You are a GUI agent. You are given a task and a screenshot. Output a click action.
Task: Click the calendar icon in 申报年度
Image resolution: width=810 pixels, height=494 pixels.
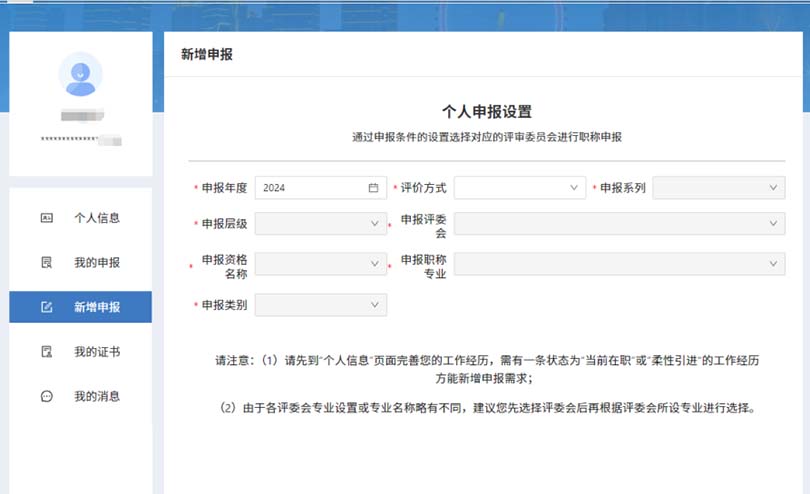(x=373, y=188)
